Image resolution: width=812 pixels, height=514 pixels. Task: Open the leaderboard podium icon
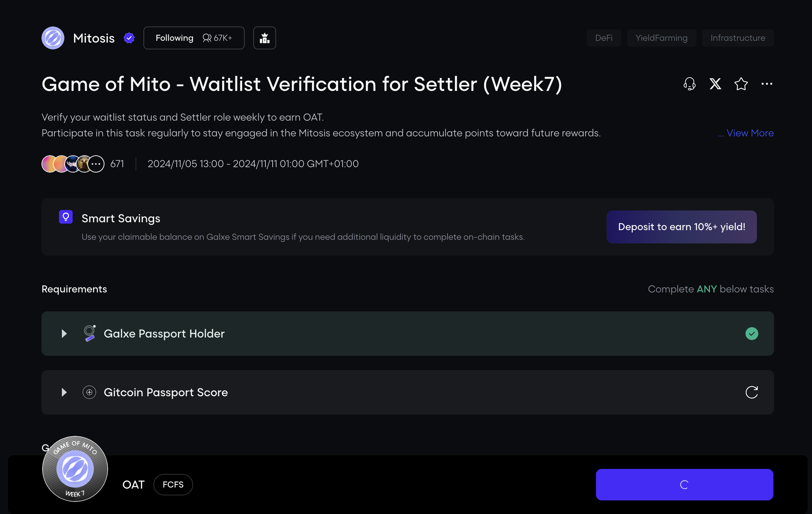265,38
